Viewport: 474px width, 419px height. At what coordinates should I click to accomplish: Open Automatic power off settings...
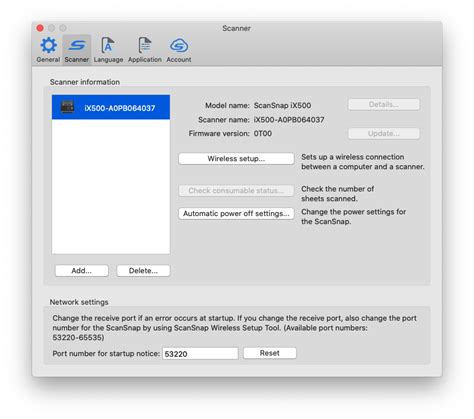click(x=236, y=214)
